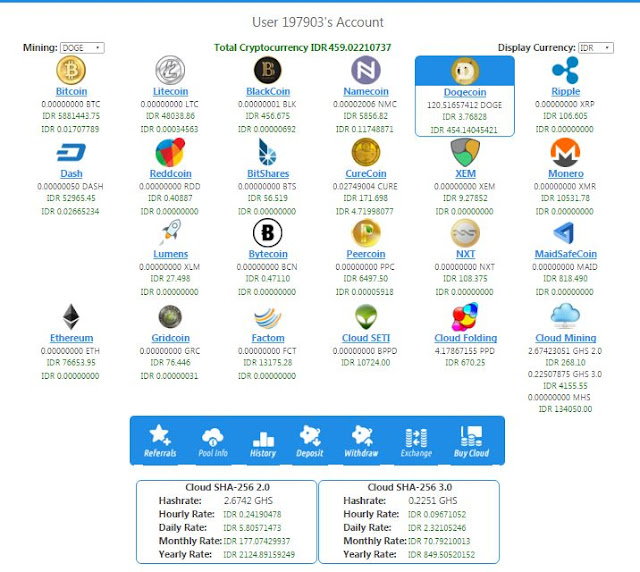Image resolution: width=640 pixels, height=572 pixels.
Task: Click the XEM shield icon
Action: [465, 152]
